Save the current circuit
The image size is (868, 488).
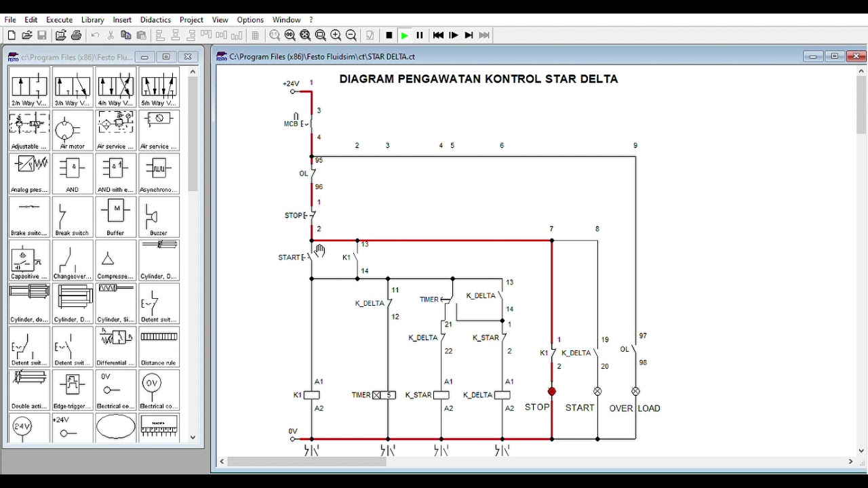42,35
